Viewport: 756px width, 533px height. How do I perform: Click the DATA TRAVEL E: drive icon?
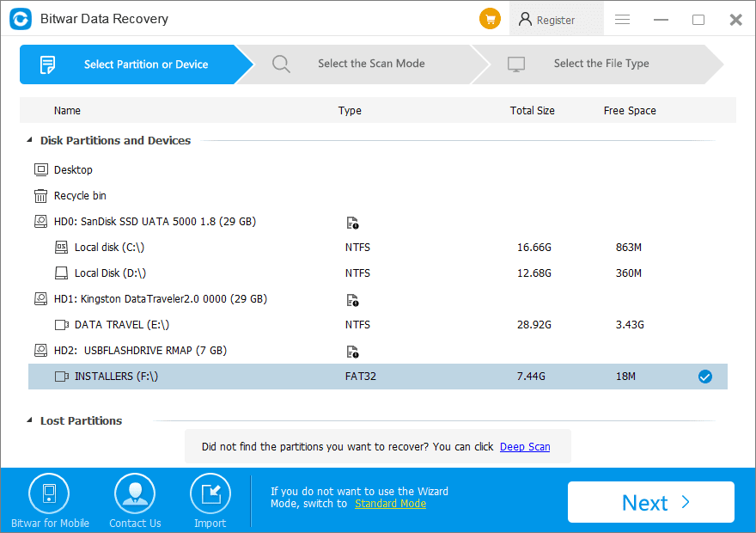pos(62,325)
